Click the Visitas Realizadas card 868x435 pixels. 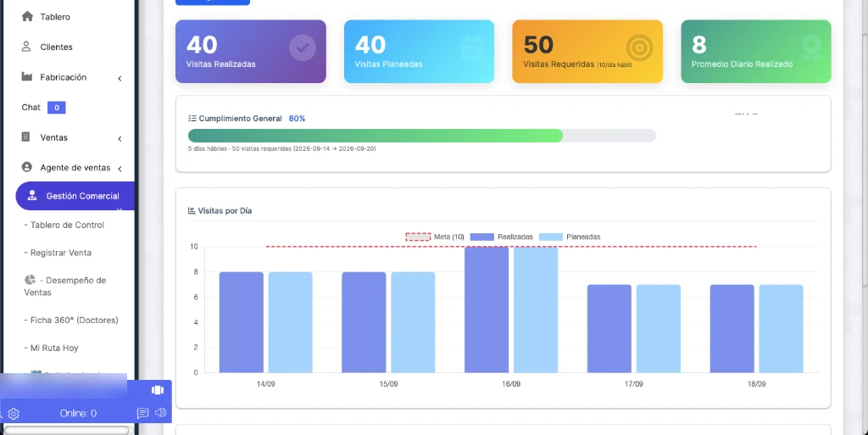tap(251, 52)
